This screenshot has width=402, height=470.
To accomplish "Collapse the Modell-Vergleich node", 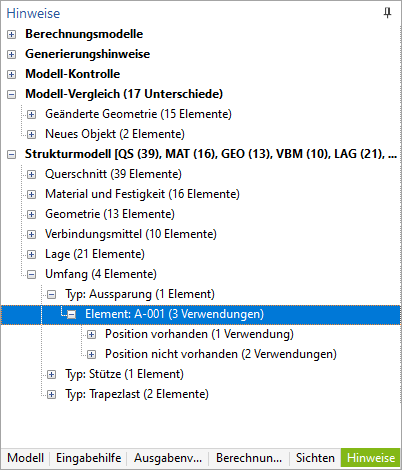I will [11, 94].
